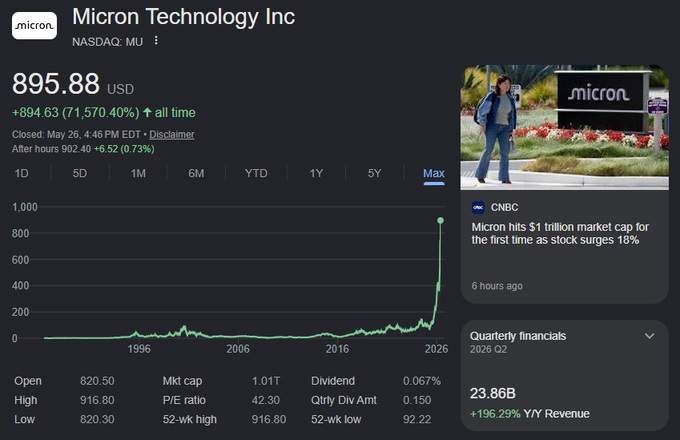Viewport: 680px width, 440px height.
Task: Click the High value 916.80
Action: click(x=97, y=400)
